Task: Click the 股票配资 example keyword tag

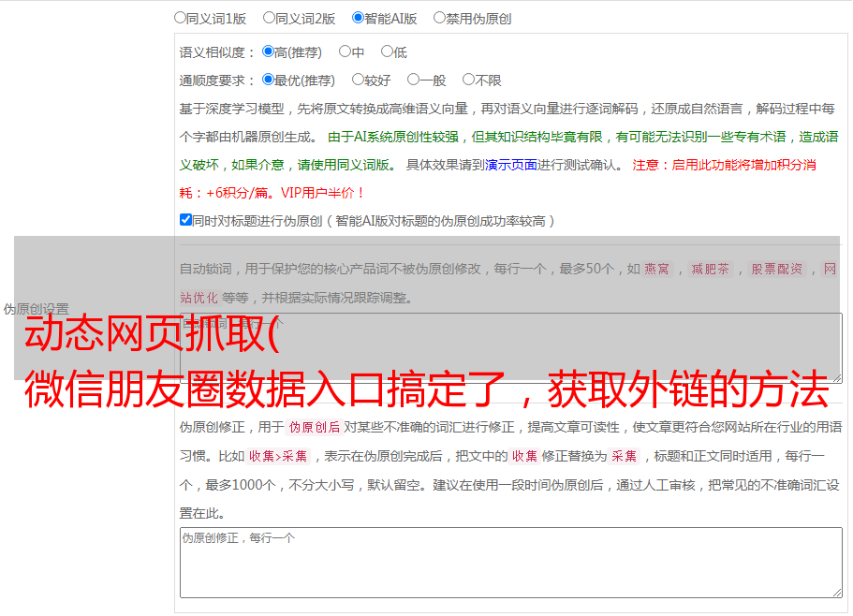Action: (776, 270)
